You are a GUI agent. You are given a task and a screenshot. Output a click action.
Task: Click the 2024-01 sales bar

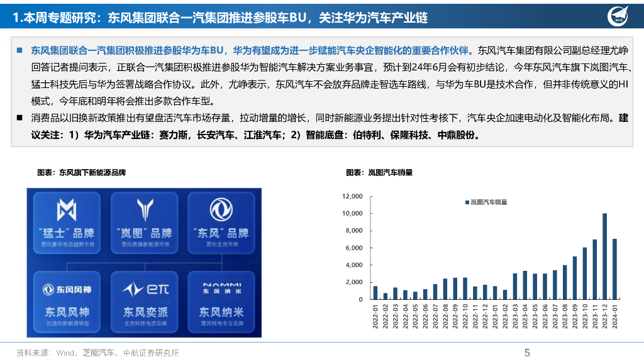(615, 269)
